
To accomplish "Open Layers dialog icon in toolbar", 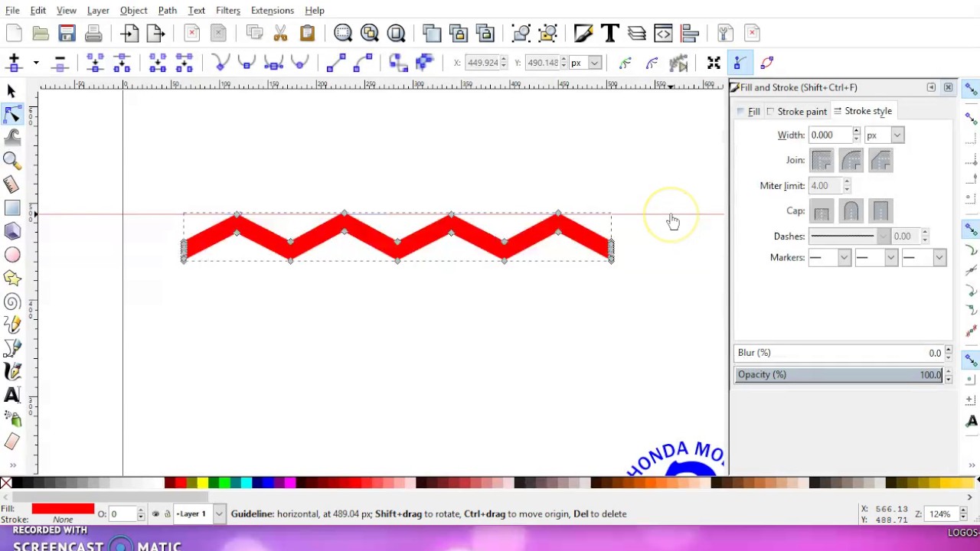I will click(x=637, y=33).
